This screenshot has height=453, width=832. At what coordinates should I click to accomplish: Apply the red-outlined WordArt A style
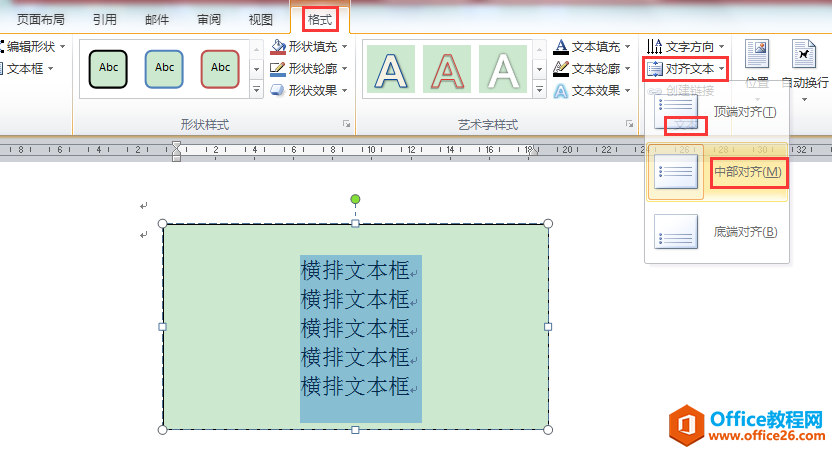coord(447,69)
